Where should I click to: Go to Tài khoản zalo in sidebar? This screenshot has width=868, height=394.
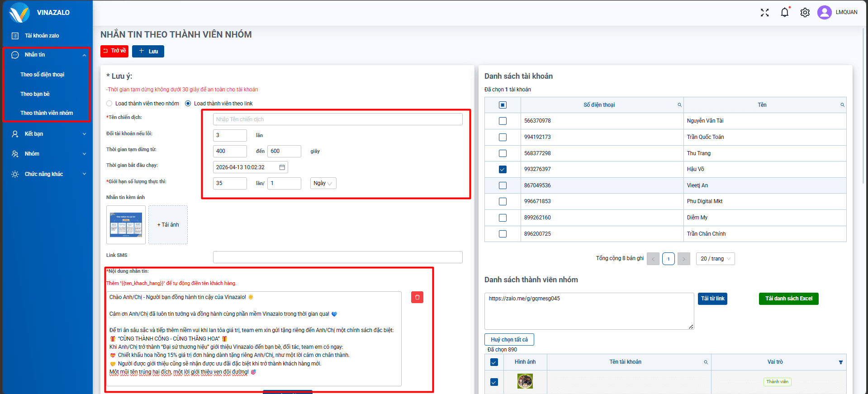pos(42,36)
